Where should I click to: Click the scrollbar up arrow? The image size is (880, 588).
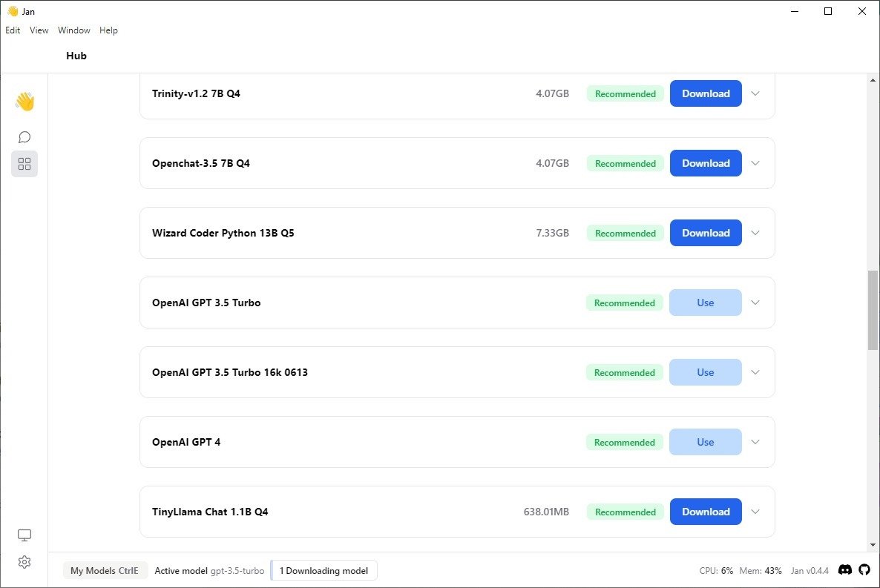point(873,80)
